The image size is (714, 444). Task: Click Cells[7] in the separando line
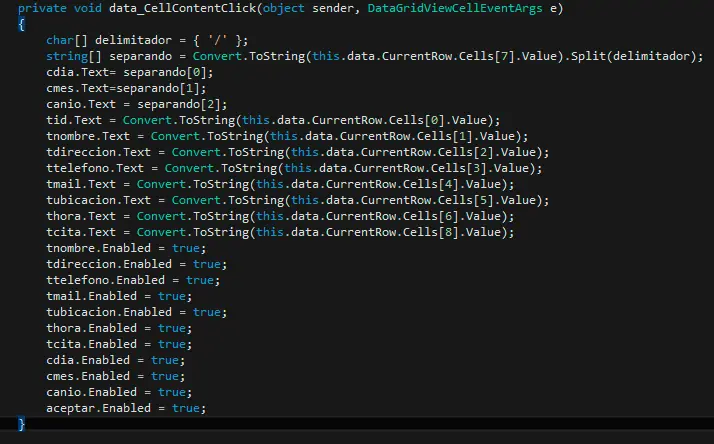(487, 56)
